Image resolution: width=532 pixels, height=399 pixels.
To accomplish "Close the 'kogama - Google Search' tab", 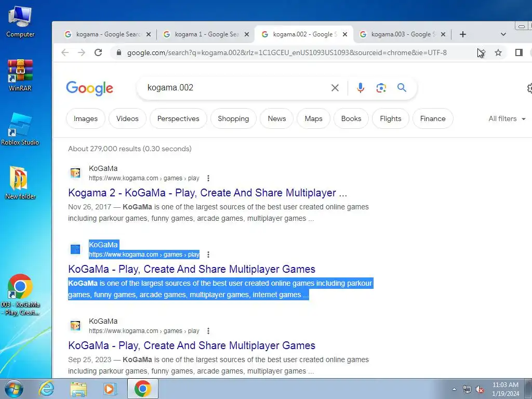I will [148, 34].
